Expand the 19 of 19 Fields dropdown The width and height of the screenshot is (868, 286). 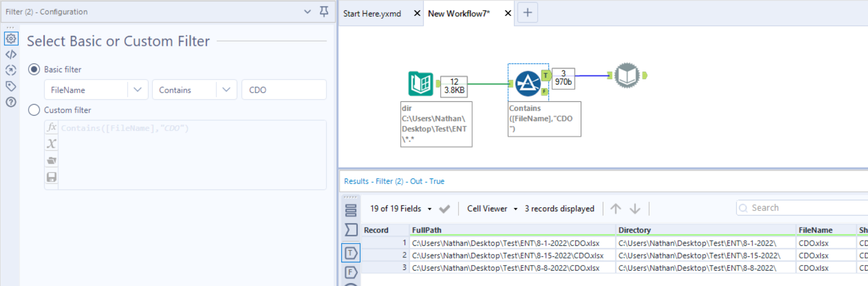click(x=429, y=209)
